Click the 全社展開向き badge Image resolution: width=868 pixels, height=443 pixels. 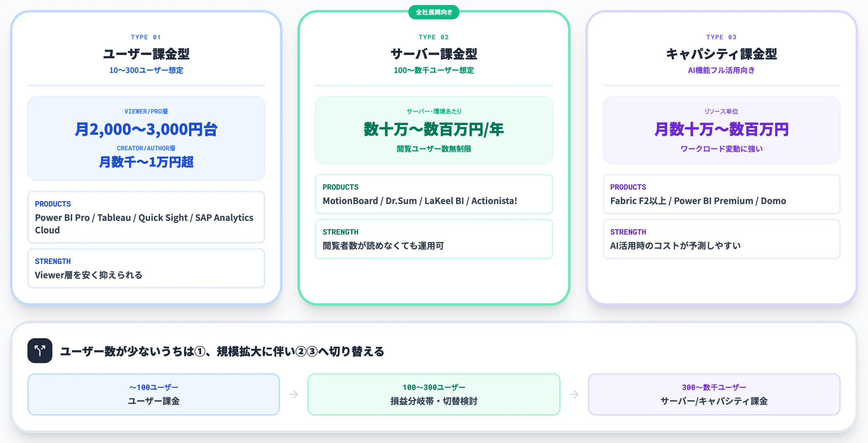click(x=434, y=12)
